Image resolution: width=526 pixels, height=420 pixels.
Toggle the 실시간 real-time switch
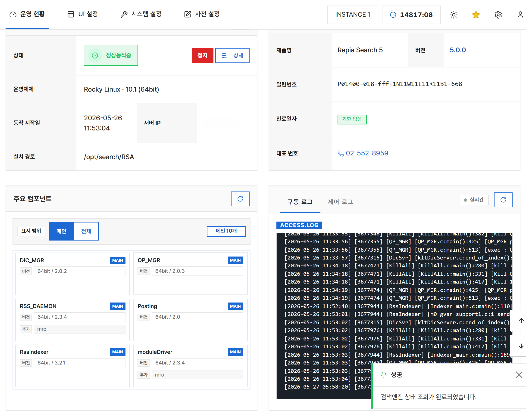(x=474, y=200)
